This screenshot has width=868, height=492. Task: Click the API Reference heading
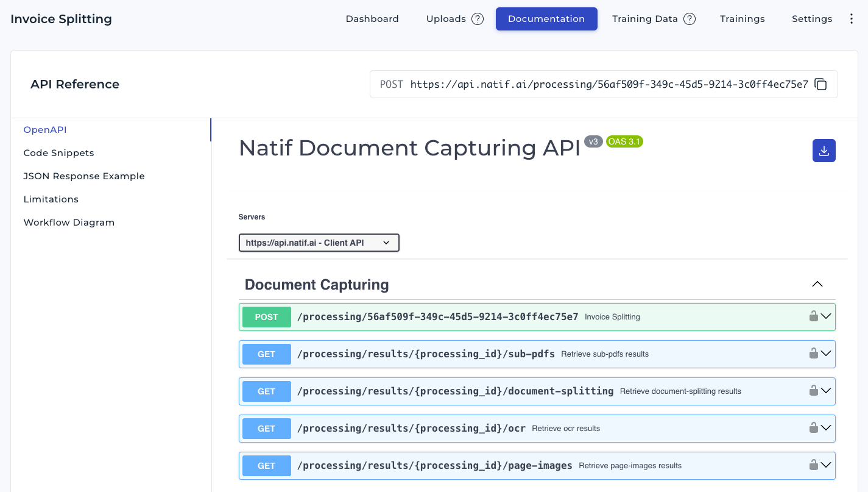tap(75, 84)
